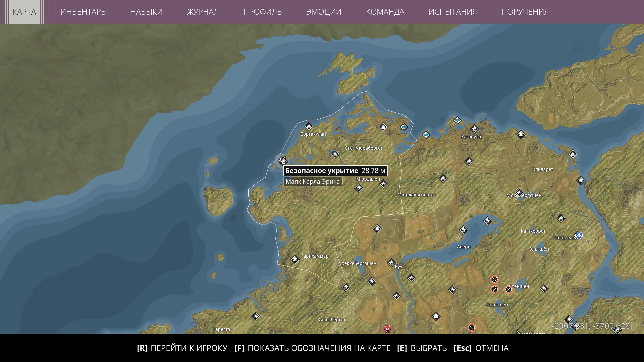Click the Хагабуда town label
This screenshot has height=362, width=644.
pyautogui.click(x=471, y=137)
